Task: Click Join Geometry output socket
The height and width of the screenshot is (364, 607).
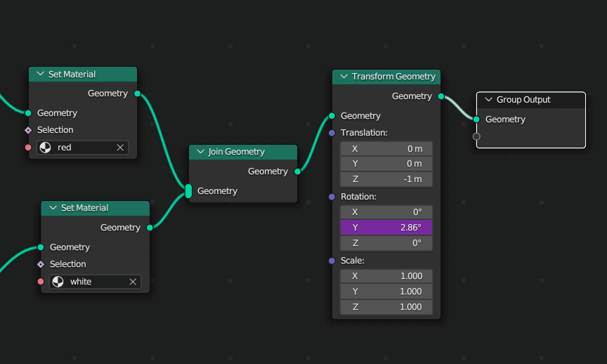Action: [x=297, y=171]
